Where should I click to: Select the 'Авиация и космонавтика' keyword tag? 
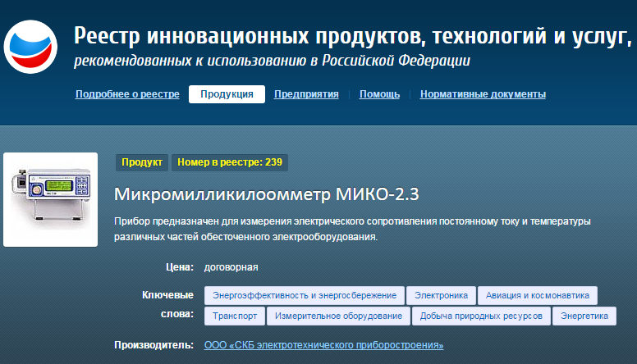coord(538,295)
